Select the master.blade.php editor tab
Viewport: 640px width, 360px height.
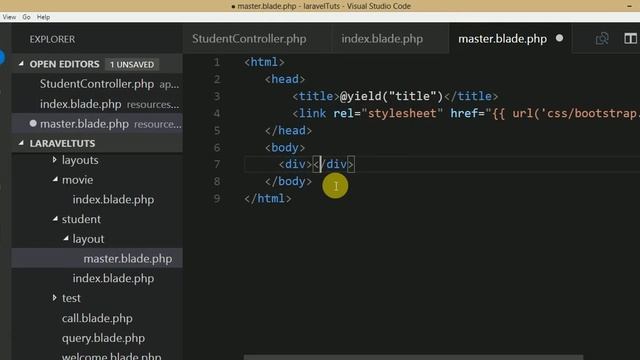[502, 39]
